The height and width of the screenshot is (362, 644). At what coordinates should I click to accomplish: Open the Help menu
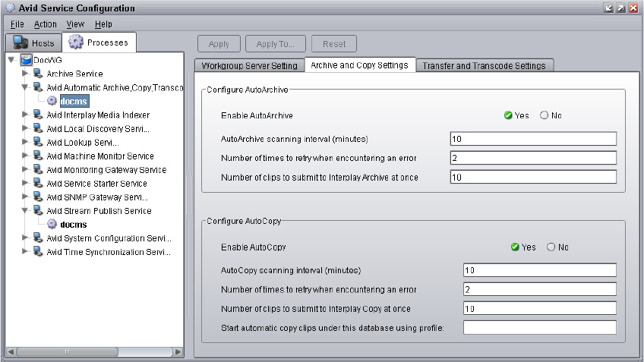coord(103,24)
